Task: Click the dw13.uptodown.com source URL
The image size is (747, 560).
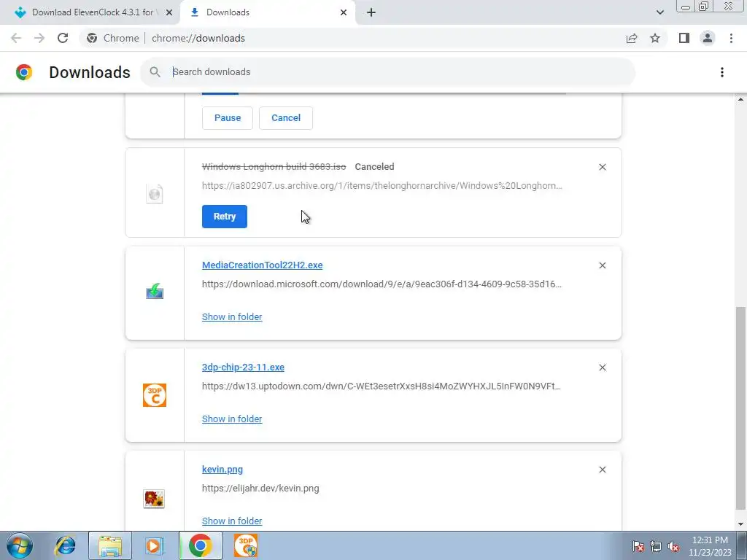Action: (381, 386)
